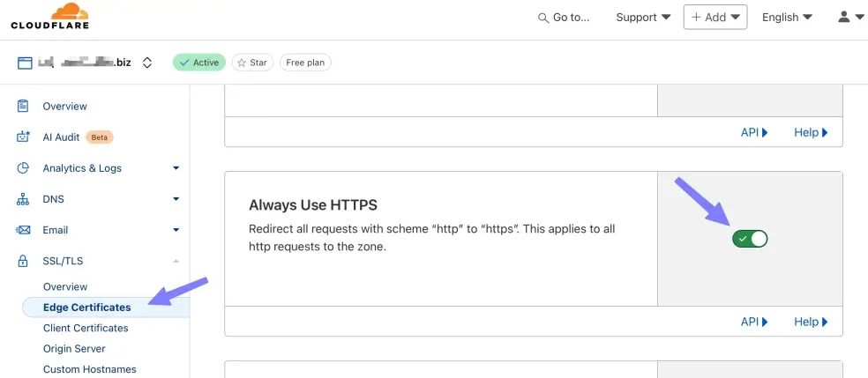Expand Analytics & Logs with its arrow
Viewport: 868px width, 378px height.
(176, 168)
